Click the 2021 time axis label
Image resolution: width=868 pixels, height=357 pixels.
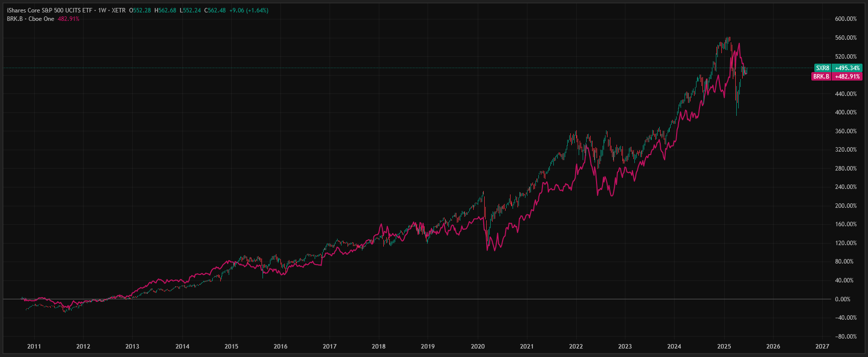click(x=527, y=347)
